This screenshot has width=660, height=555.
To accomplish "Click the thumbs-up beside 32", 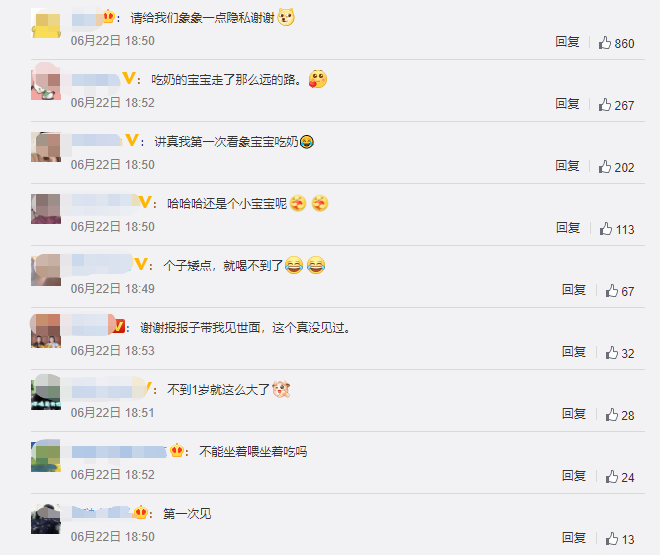I will [x=612, y=353].
